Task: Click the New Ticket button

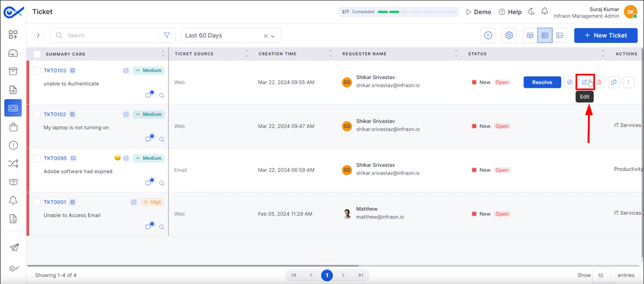Action: 606,35
